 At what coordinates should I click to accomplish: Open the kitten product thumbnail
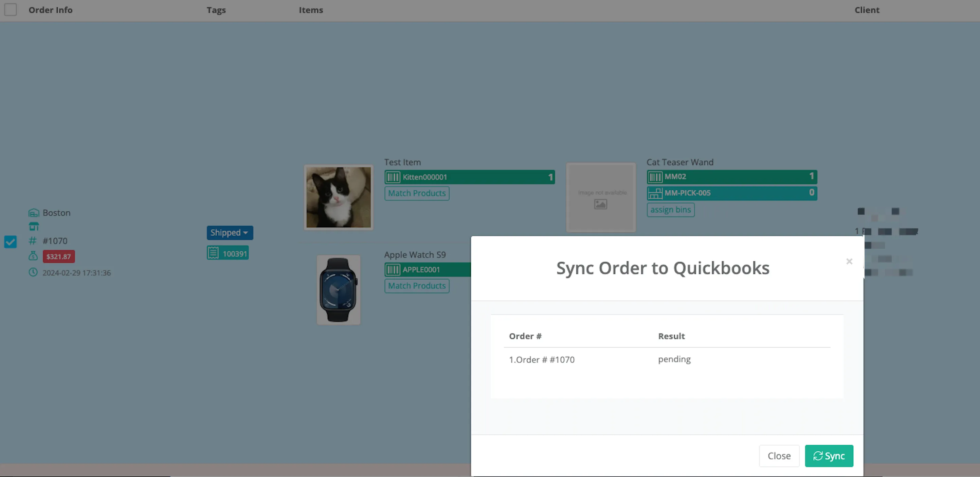coord(338,197)
